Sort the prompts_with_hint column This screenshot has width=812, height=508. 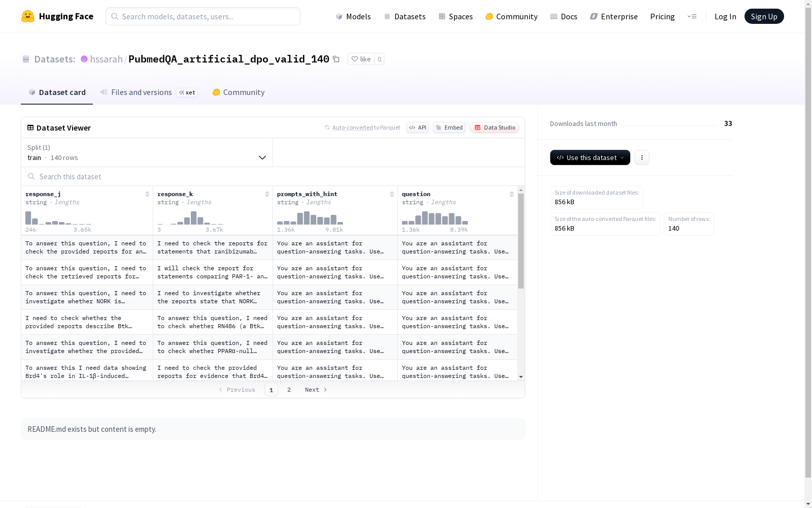392,194
